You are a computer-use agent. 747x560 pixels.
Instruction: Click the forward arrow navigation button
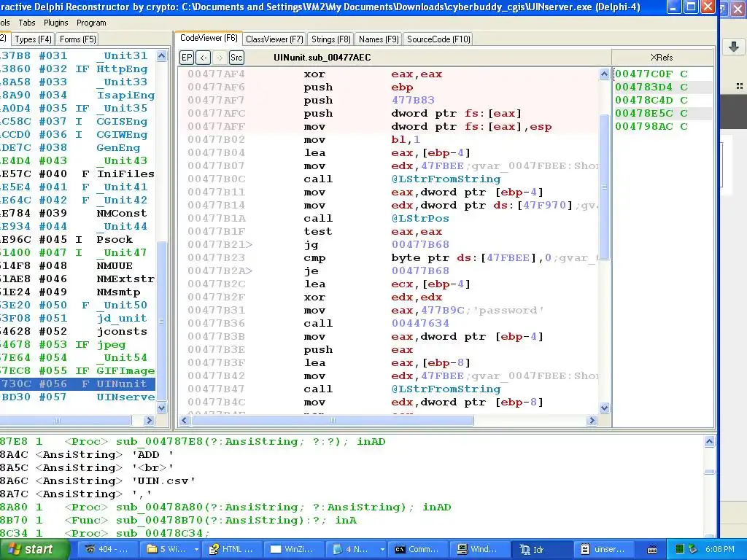(220, 58)
